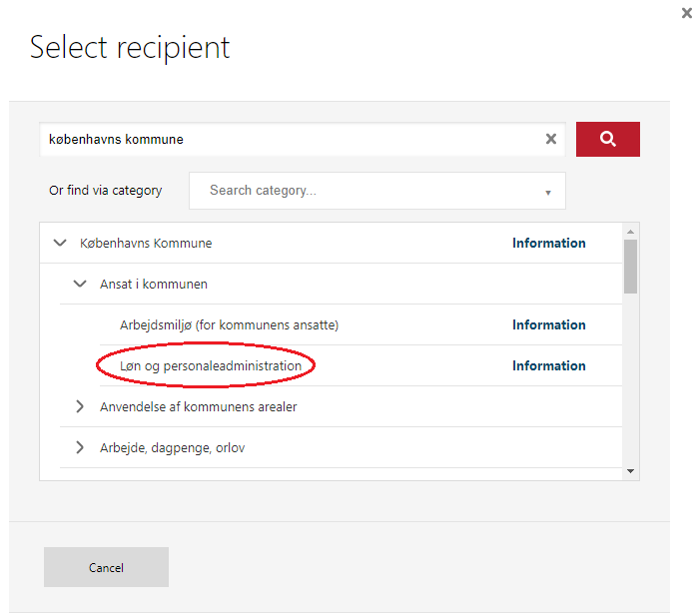Click the red magnifier search button
Image resolution: width=697 pixels, height=616 pixels.
[x=608, y=139]
